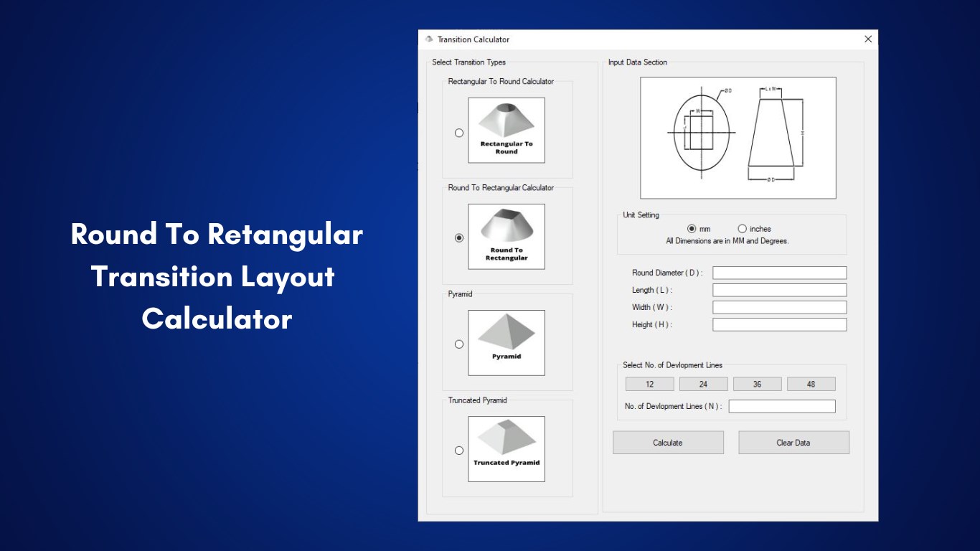Select the Rectangular To Round radio button
The width and height of the screenshot is (980, 551).
[459, 133]
